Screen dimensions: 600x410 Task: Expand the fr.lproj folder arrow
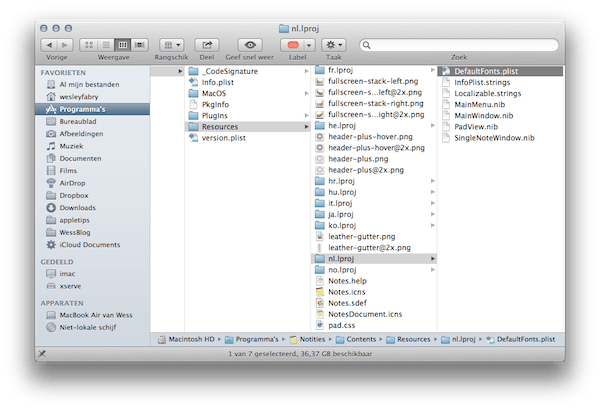[433, 70]
